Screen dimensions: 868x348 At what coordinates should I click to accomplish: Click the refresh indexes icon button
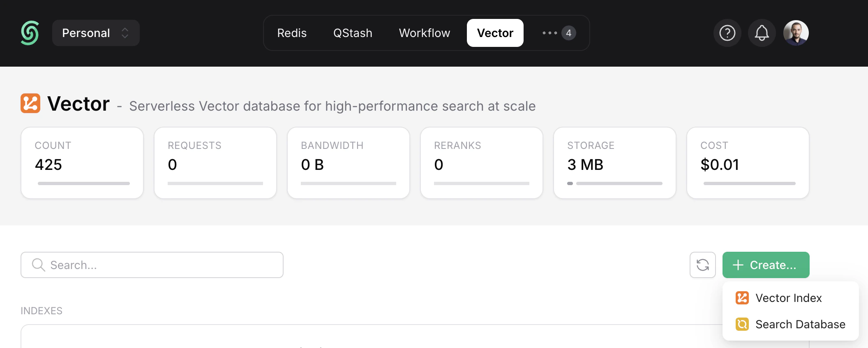(703, 265)
